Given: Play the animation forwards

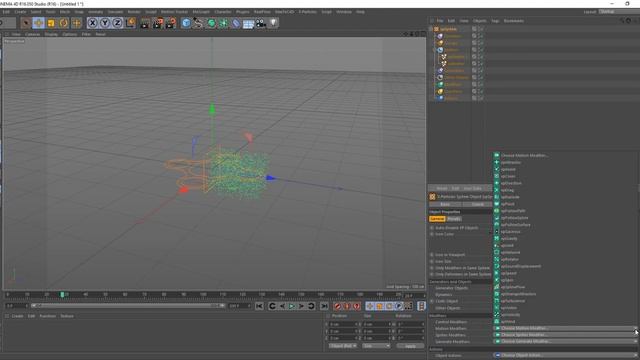Looking at the screenshot, I should pos(291,306).
